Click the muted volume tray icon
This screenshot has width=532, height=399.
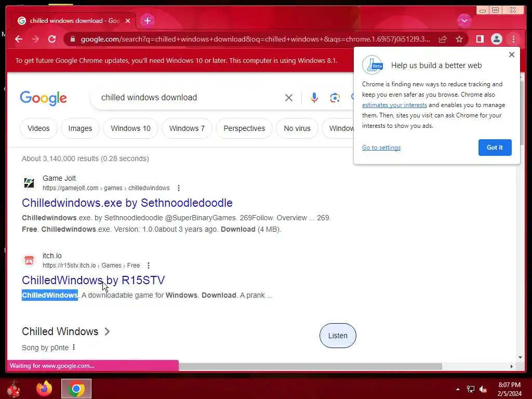tap(483, 389)
